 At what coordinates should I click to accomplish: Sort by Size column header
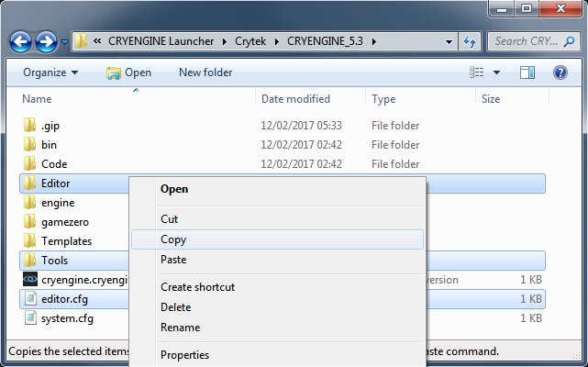click(491, 99)
